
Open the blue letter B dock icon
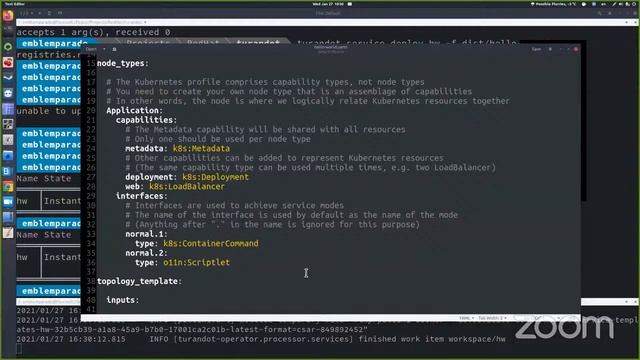point(8,171)
